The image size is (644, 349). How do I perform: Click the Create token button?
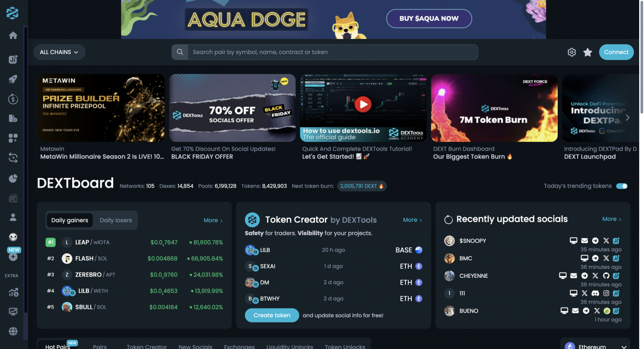click(272, 315)
